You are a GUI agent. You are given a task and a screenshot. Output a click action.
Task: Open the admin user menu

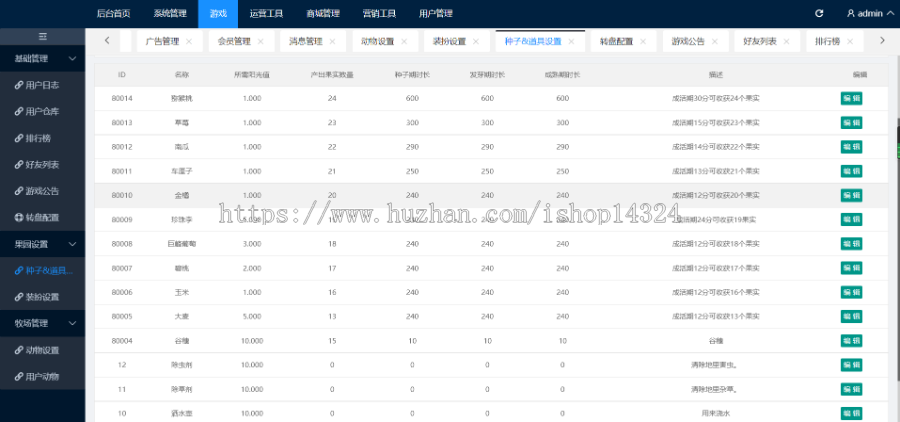pyautogui.click(x=870, y=13)
